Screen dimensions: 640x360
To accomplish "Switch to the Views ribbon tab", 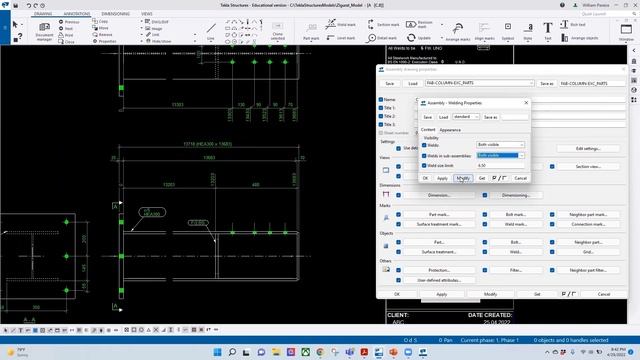I will (147, 14).
